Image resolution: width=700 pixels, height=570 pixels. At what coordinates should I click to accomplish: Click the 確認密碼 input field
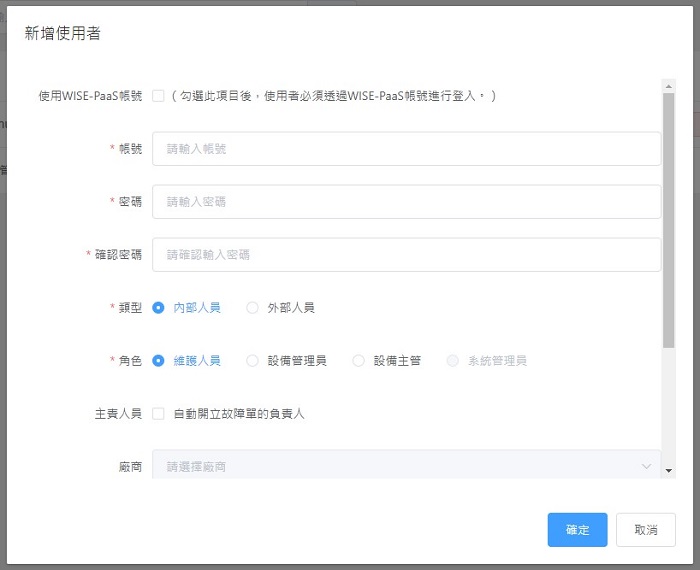406,255
